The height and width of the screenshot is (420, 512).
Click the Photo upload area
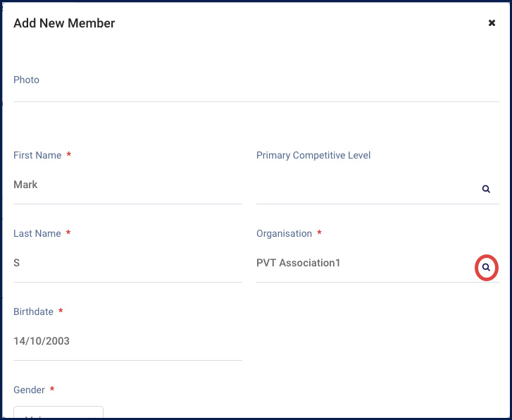click(256, 95)
